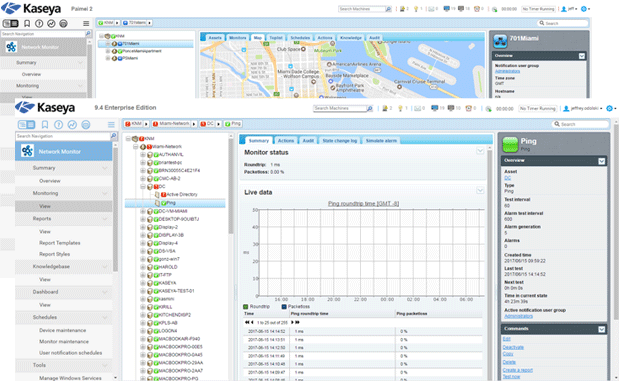The width and height of the screenshot is (619, 381).
Task: Click the Deactivate command link
Action: (x=513, y=347)
